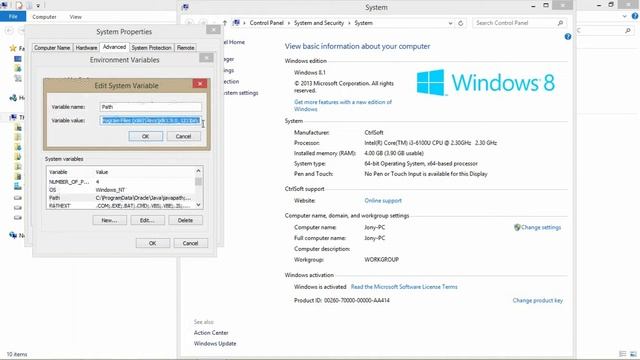Click the Homegroup icon in Explorer sidebar
The image size is (640, 360).
tap(13, 98)
